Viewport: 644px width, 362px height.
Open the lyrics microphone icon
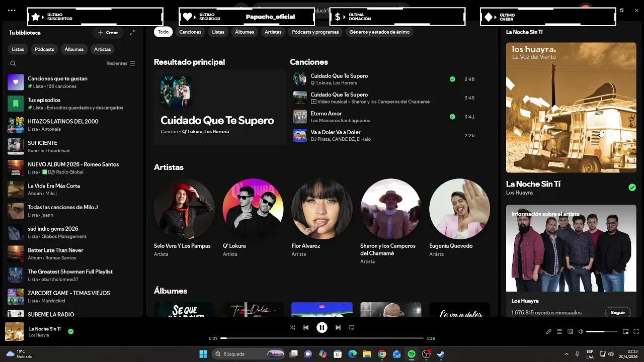pyautogui.click(x=549, y=331)
